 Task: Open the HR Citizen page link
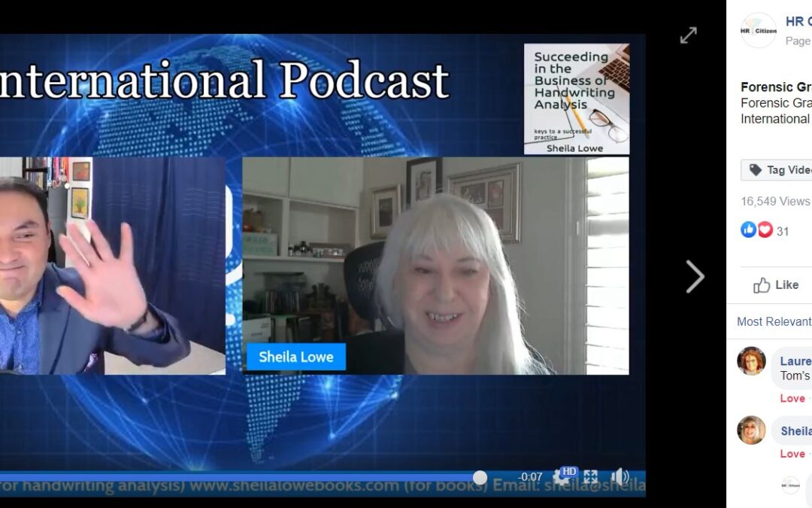pyautogui.click(x=798, y=22)
